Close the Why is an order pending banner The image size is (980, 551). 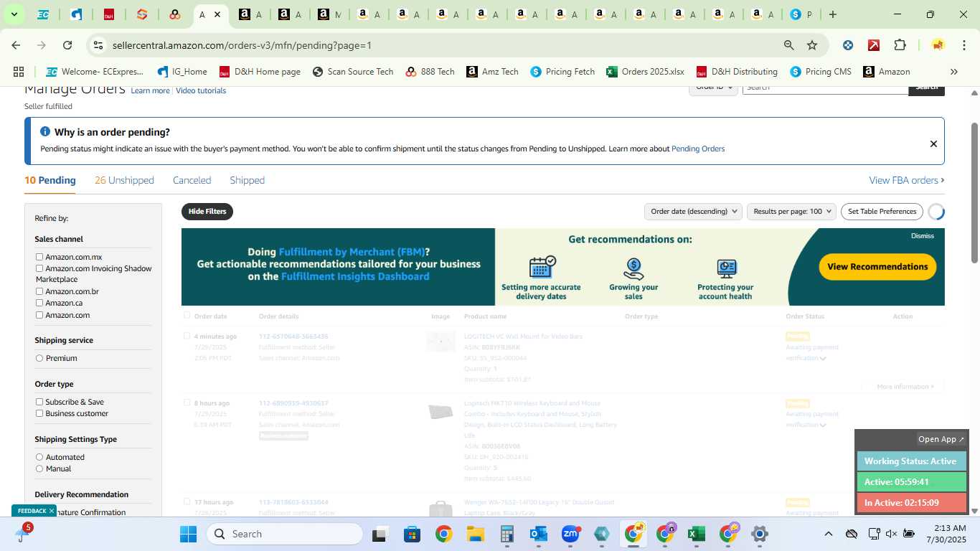tap(933, 143)
